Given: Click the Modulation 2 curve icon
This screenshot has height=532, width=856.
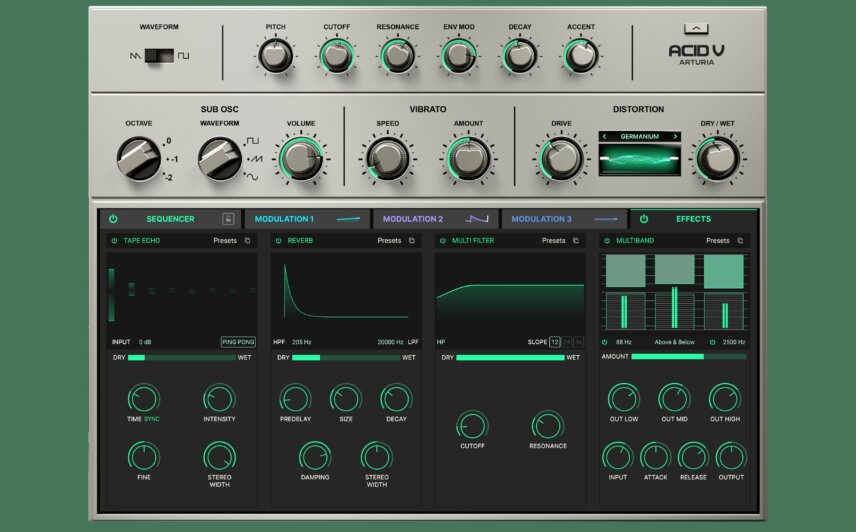Looking at the screenshot, I should pos(477,219).
